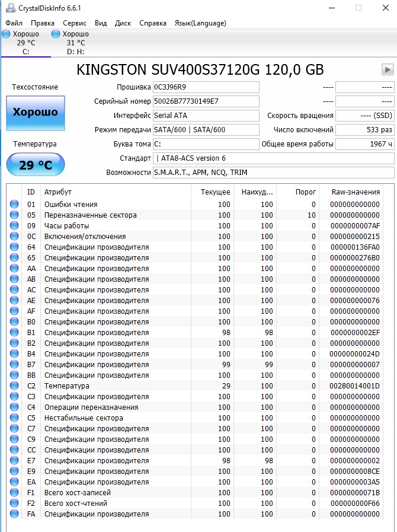Screen dimensions: 397x532
Task: Click status circle for row 01 Ошибки чтения
Action: pyautogui.click(x=14, y=204)
